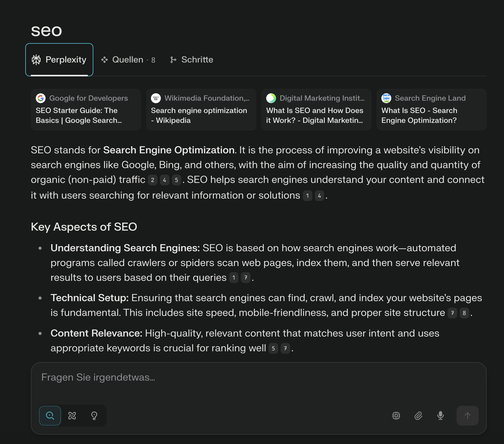Click the 'Google for Developers' source name
504x444 pixels.
(x=88, y=98)
